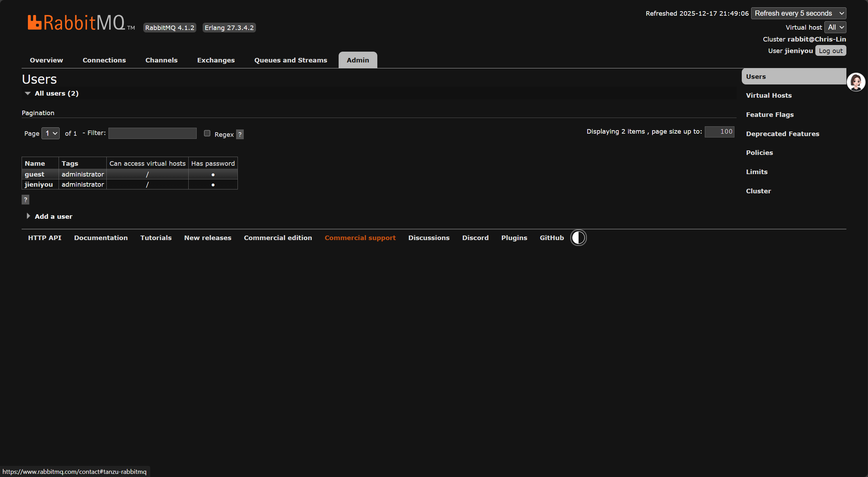The height and width of the screenshot is (477, 868).
Task: Click the Log out button
Action: tap(830, 51)
